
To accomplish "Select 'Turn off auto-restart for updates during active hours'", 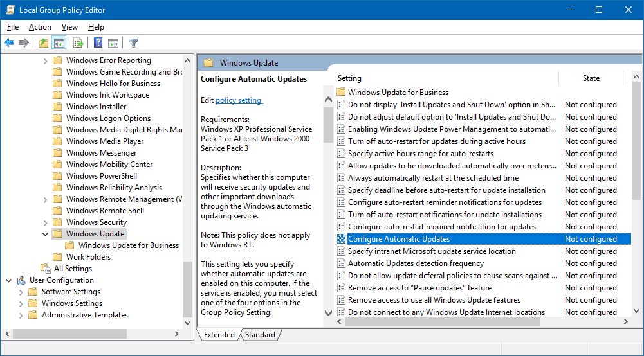I will coord(437,141).
